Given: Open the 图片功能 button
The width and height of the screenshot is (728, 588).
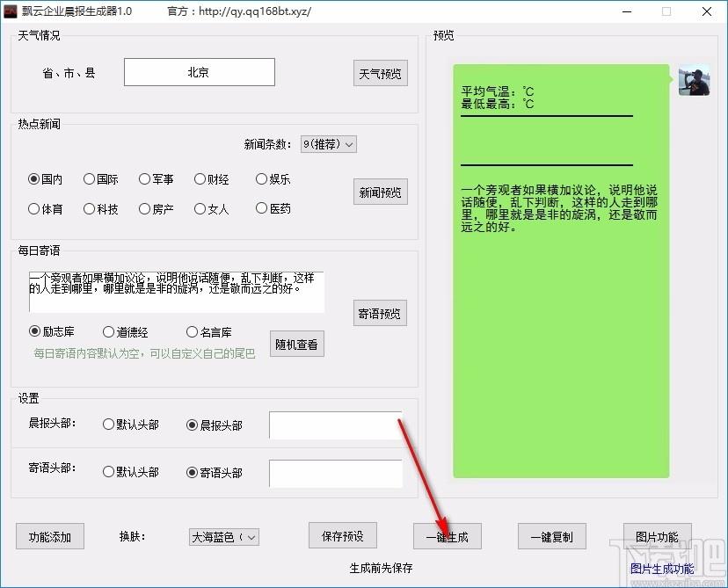Looking at the screenshot, I should [658, 536].
